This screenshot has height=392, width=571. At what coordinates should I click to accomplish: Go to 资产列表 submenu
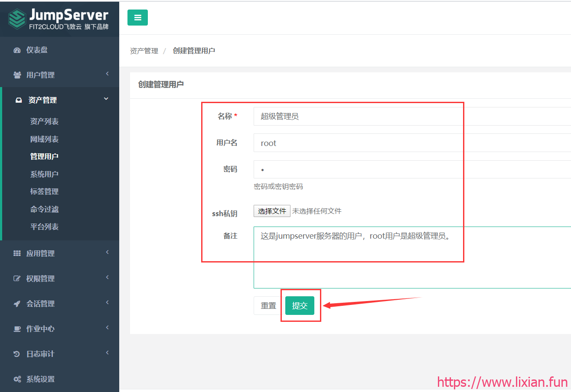44,121
